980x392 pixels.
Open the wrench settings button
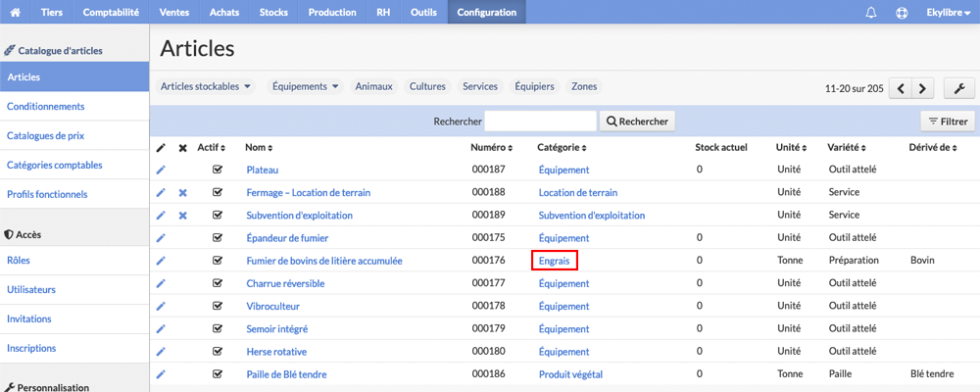pyautogui.click(x=959, y=88)
